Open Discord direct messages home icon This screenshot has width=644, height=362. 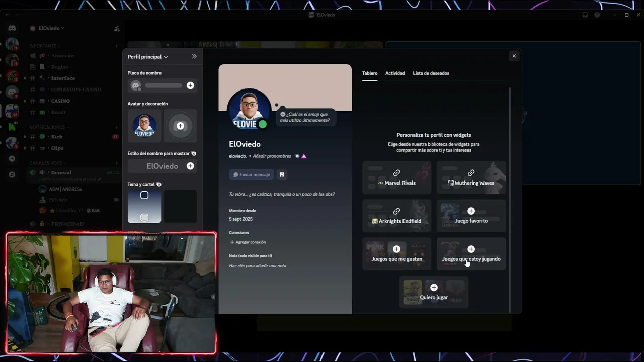coord(12,29)
